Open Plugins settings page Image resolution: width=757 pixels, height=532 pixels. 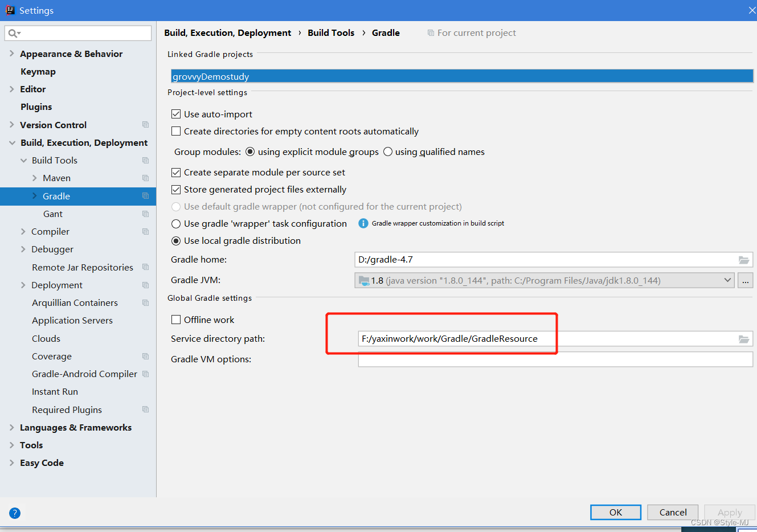click(36, 107)
